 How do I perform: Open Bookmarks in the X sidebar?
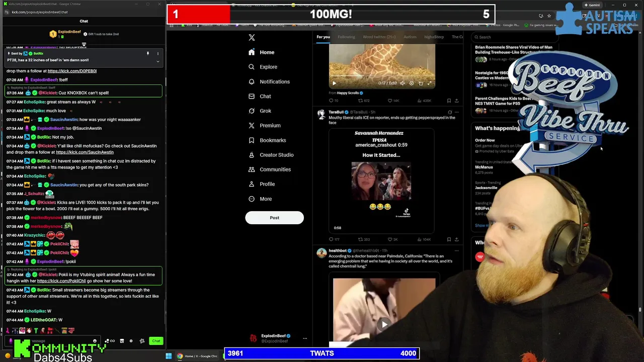267,140
